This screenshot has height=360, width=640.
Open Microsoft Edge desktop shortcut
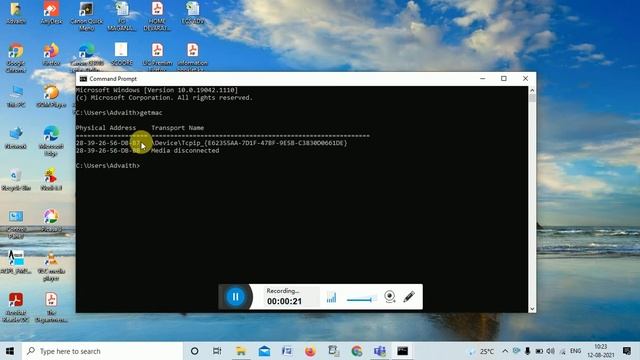51,141
